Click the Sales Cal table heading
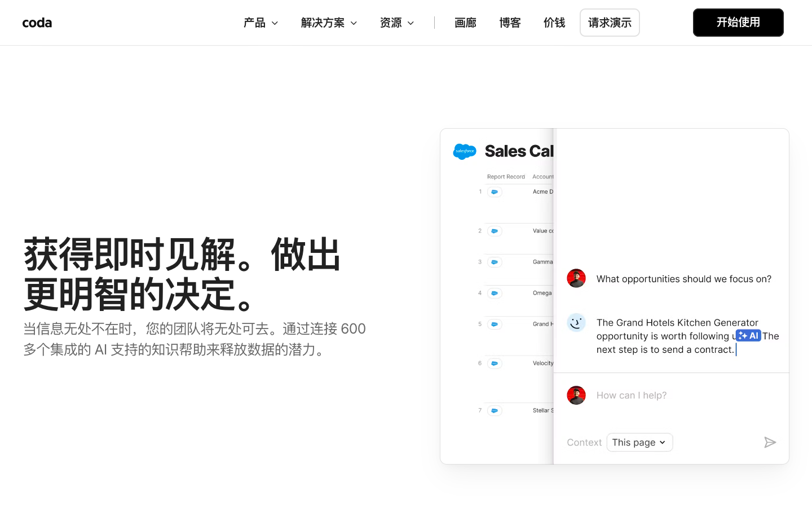The image size is (812, 508). (519, 151)
